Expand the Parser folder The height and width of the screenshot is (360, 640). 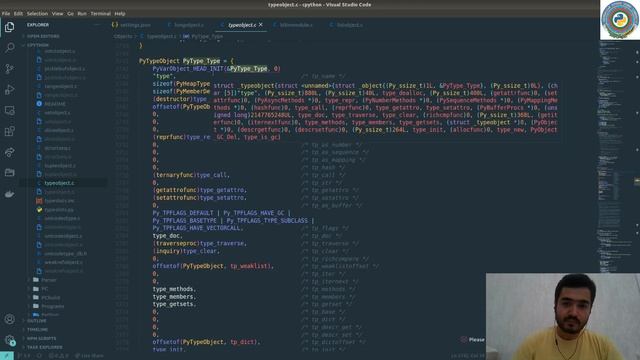49,280
